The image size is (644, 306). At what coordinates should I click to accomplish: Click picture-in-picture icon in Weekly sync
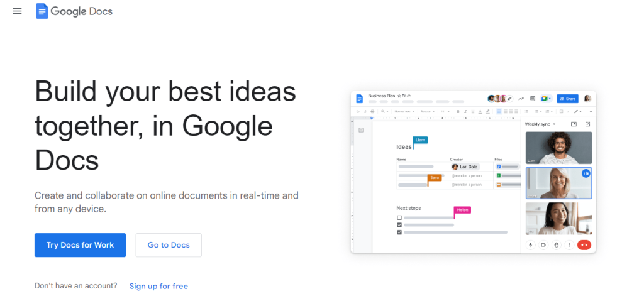pyautogui.click(x=574, y=124)
